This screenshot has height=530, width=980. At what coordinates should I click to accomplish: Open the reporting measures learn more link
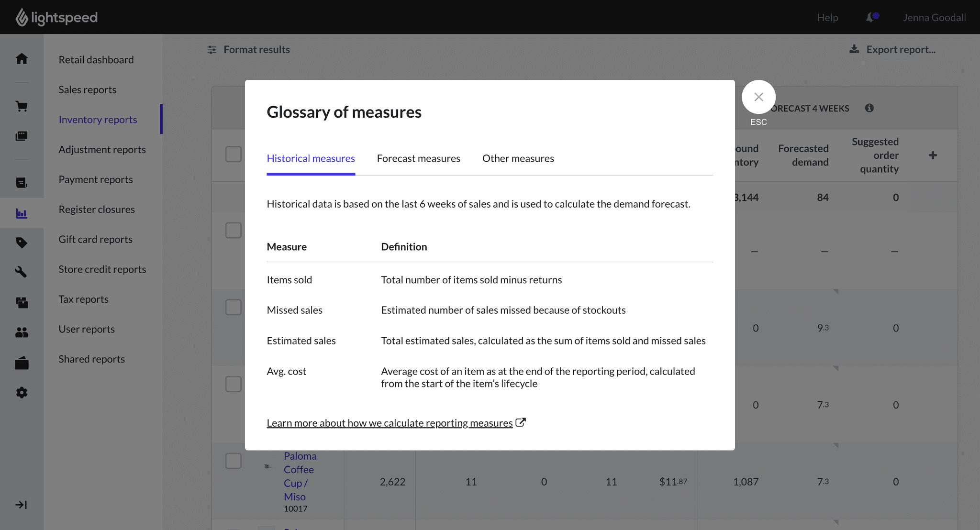click(x=390, y=423)
